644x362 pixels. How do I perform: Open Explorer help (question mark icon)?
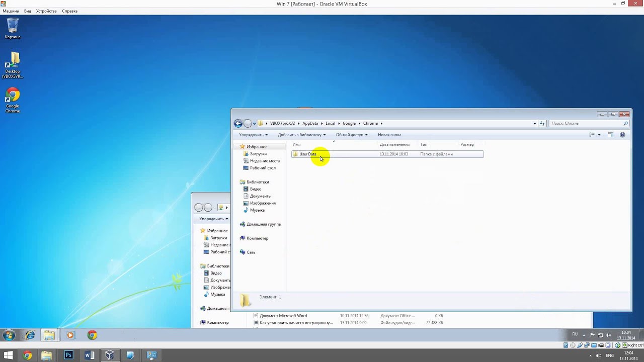point(622,135)
